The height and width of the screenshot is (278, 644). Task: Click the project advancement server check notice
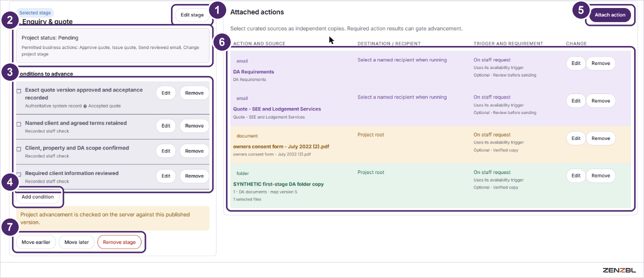tap(112, 218)
